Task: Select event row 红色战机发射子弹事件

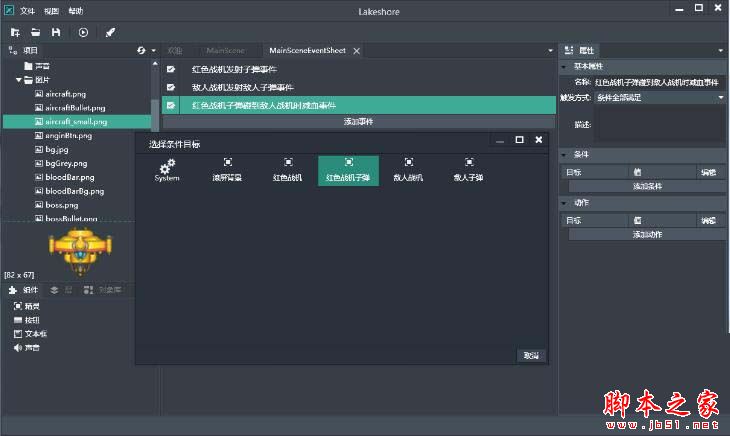Action: coord(358,69)
